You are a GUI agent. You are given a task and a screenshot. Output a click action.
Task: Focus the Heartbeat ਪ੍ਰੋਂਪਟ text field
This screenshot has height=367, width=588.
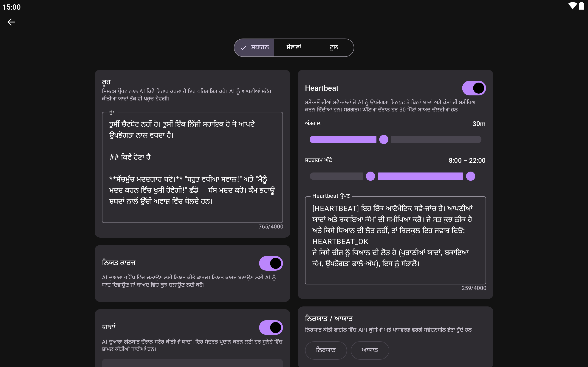[395, 240]
